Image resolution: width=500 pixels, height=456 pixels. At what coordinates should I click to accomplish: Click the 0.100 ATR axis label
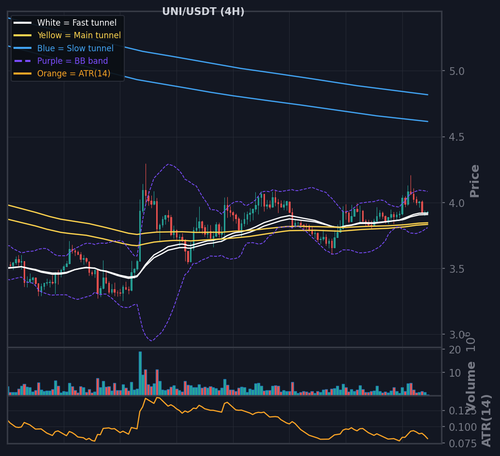(463, 427)
